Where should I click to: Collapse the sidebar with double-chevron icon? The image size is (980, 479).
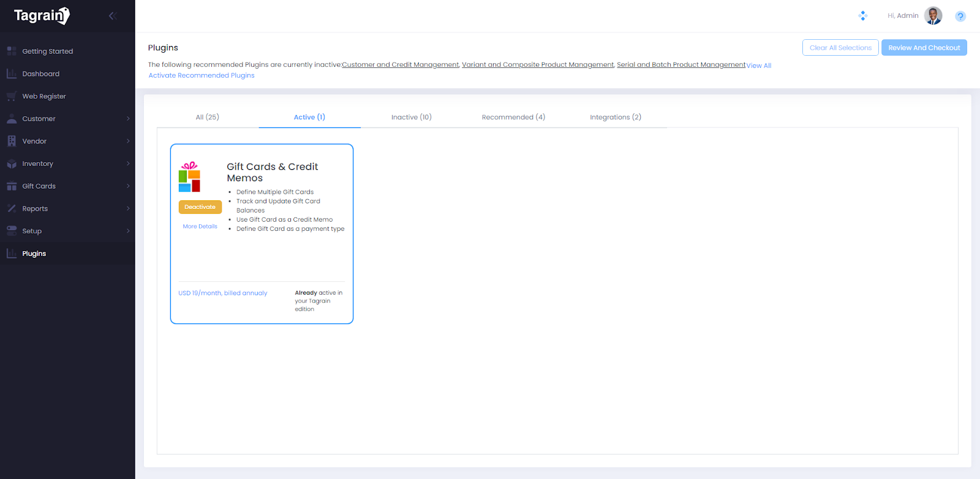coord(113,16)
